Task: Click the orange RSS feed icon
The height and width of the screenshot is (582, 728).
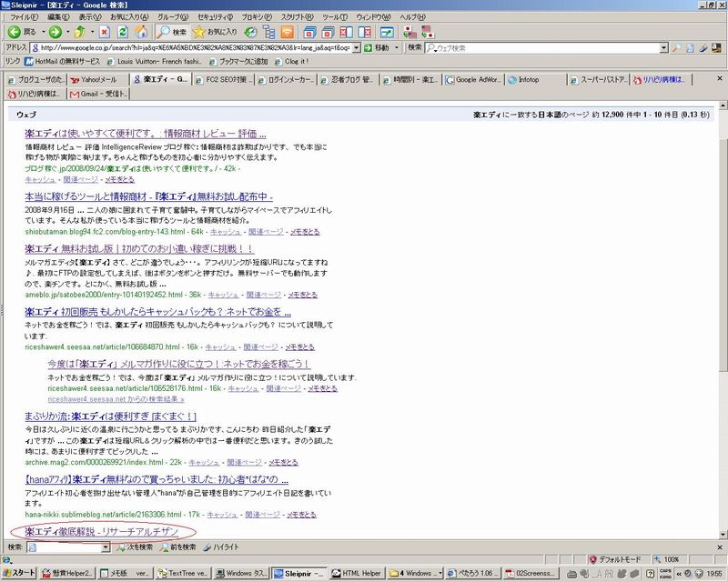Action: click(x=288, y=32)
